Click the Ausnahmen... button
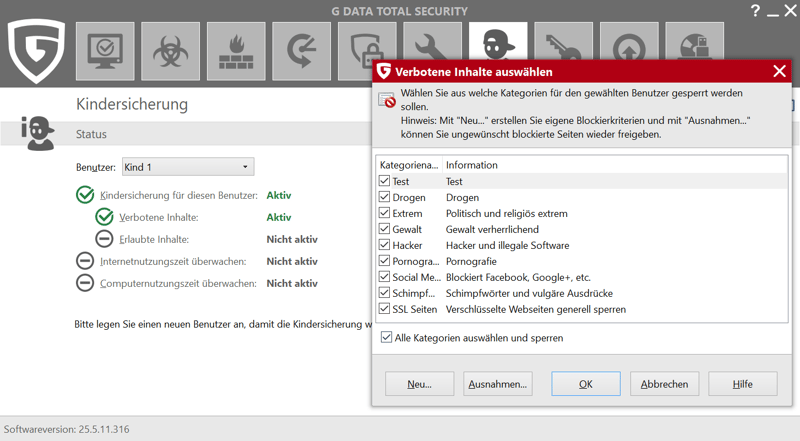This screenshot has height=441, width=800. (498, 384)
